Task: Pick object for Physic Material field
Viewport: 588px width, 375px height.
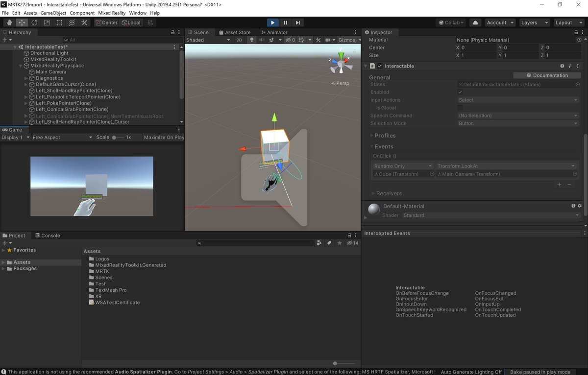Action: [579, 40]
